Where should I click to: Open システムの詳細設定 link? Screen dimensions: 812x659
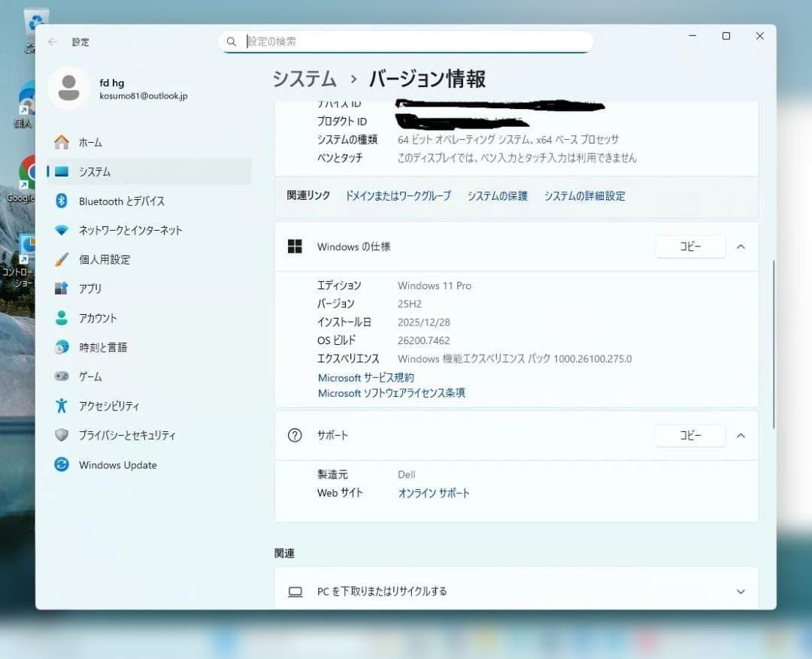(x=585, y=195)
